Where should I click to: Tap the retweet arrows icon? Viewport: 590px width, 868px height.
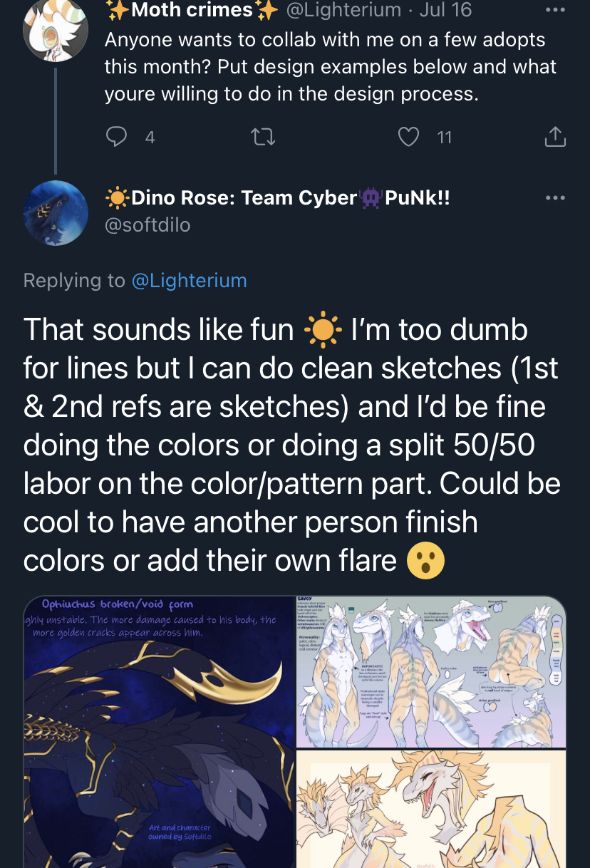click(x=264, y=137)
